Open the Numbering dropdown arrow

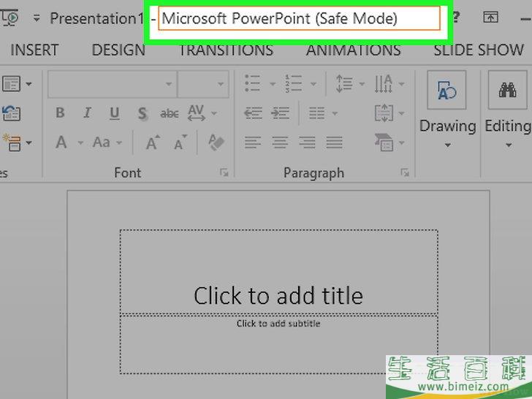[313, 84]
